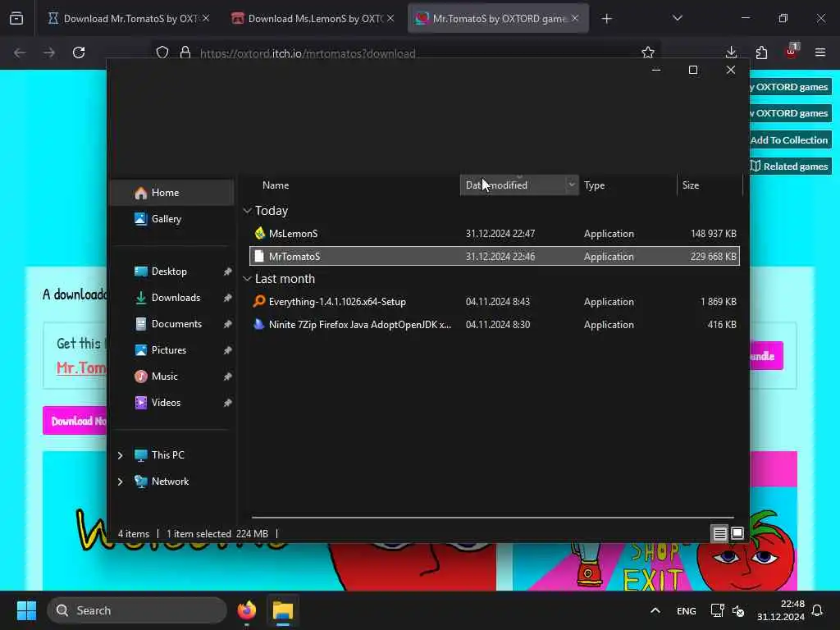Go back in browser history
This screenshot has height=630, width=840.
(20, 52)
